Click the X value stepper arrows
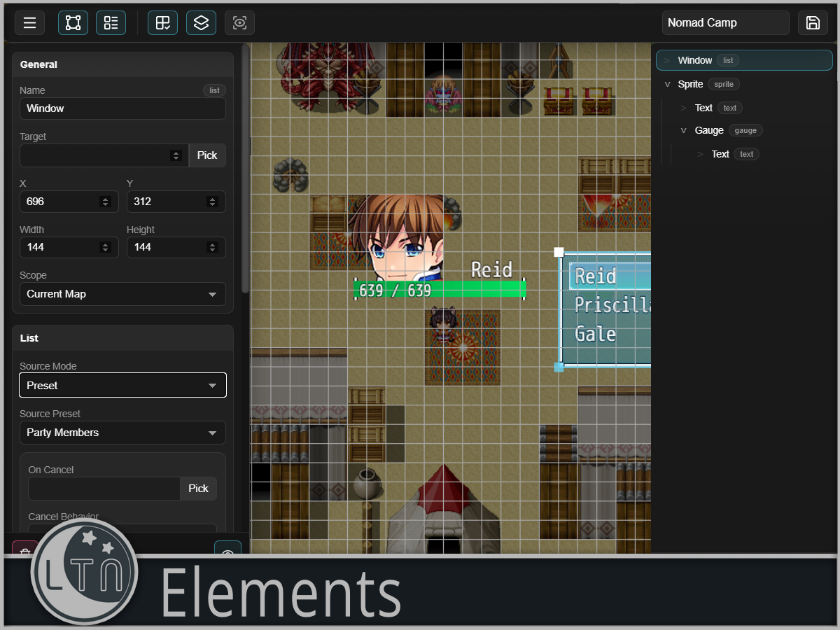Viewport: 840px width, 630px height. tap(106, 202)
